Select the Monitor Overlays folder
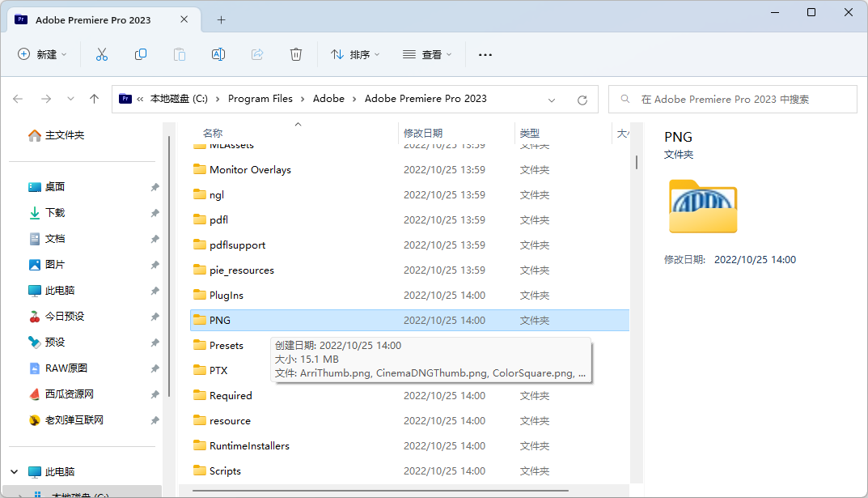 (x=409, y=169)
